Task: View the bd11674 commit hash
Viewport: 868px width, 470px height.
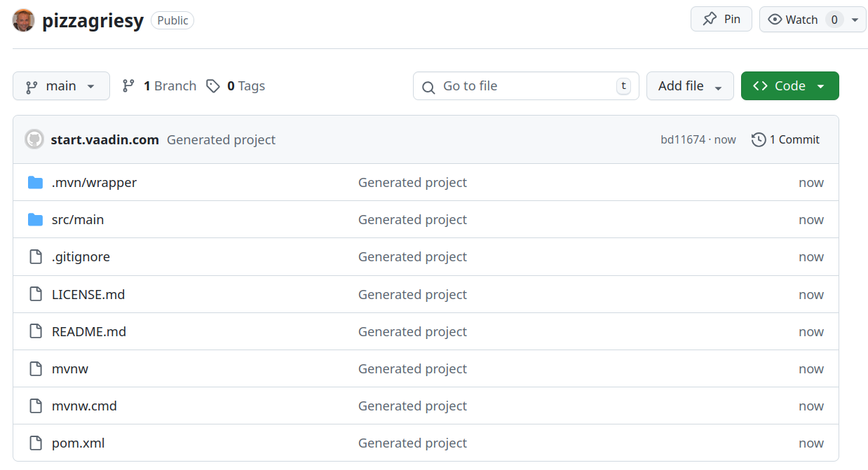Action: (x=683, y=140)
